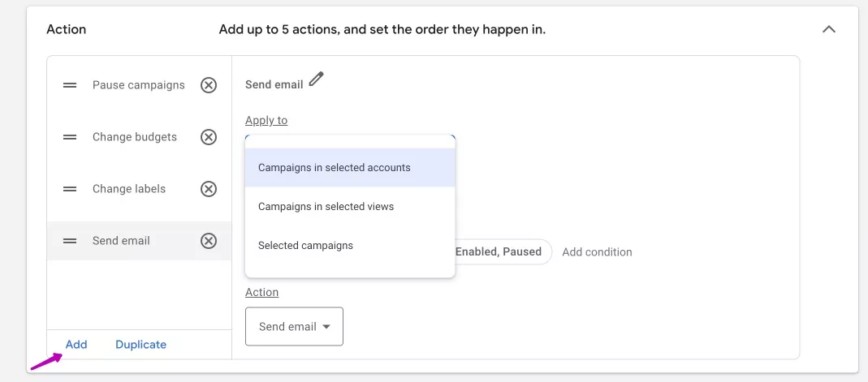Image resolution: width=868 pixels, height=382 pixels.
Task: Click the Enabled, Paused condition chip
Action: click(x=503, y=251)
